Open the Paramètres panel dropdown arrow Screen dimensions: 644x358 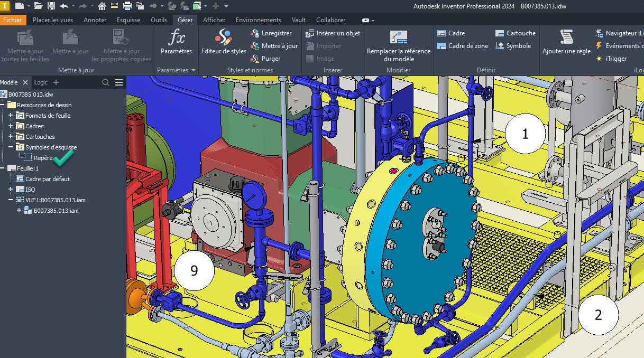point(194,70)
